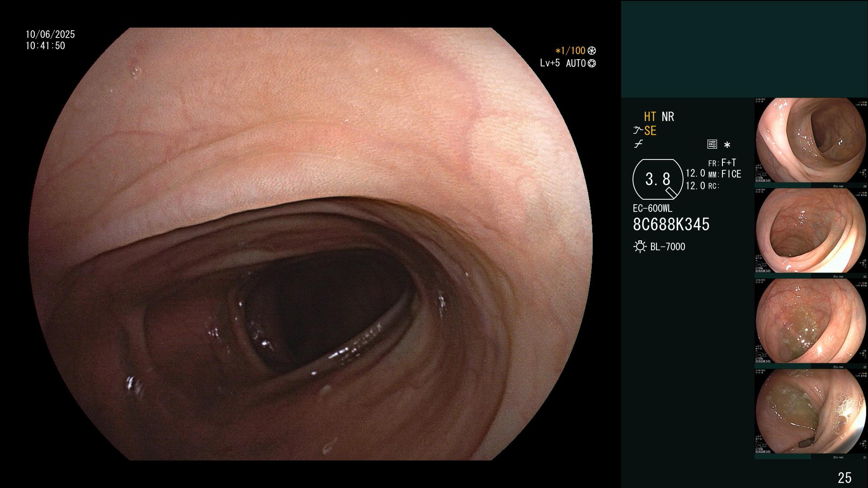868x488 pixels.
Task: Click the MM: FICE setting
Action: [x=725, y=174]
